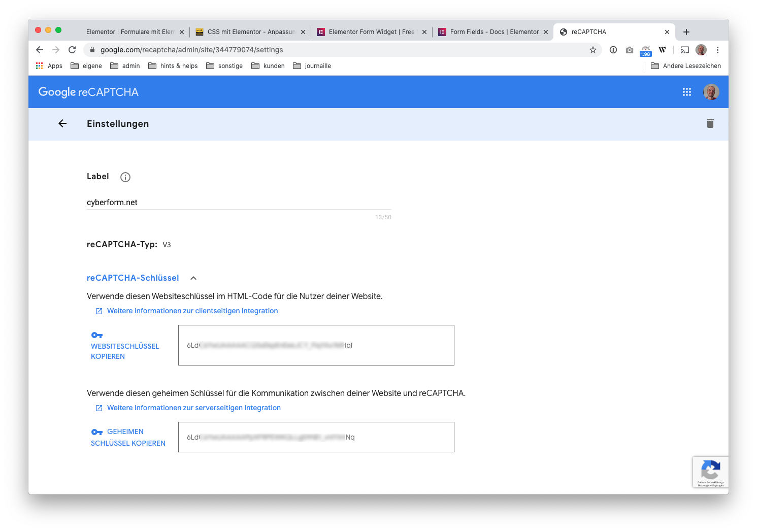Switch to CSS mit Elementor tab
The image size is (757, 532).
pyautogui.click(x=251, y=32)
